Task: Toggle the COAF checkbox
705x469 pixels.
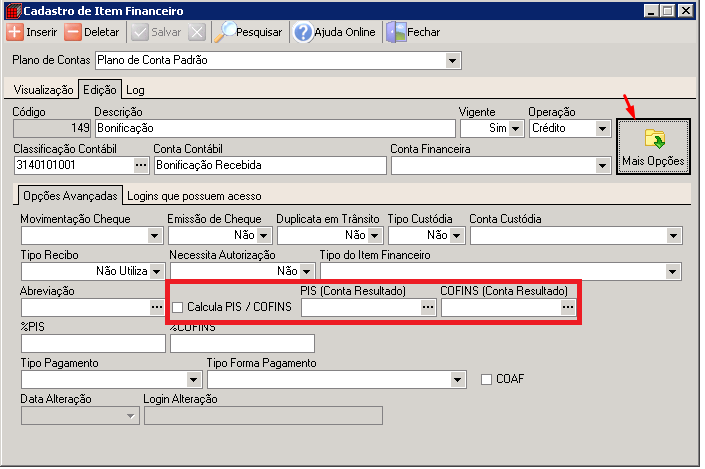Action: 486,380
